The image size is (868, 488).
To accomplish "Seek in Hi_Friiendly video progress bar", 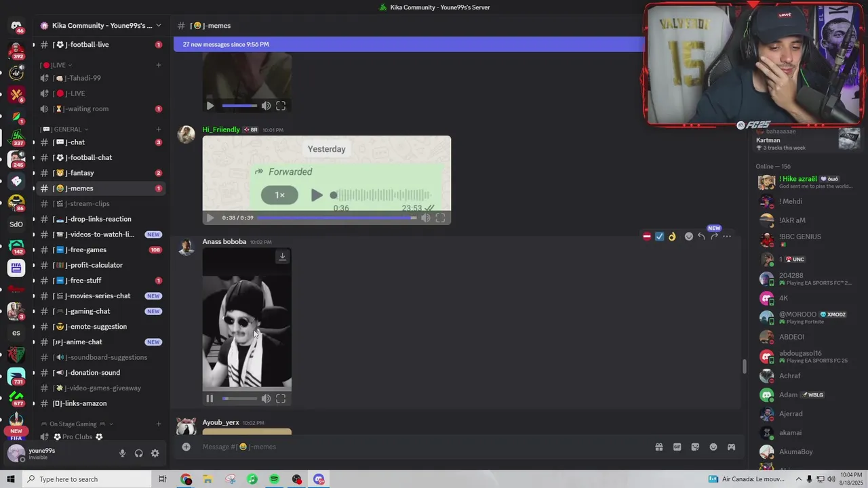I will click(x=337, y=218).
